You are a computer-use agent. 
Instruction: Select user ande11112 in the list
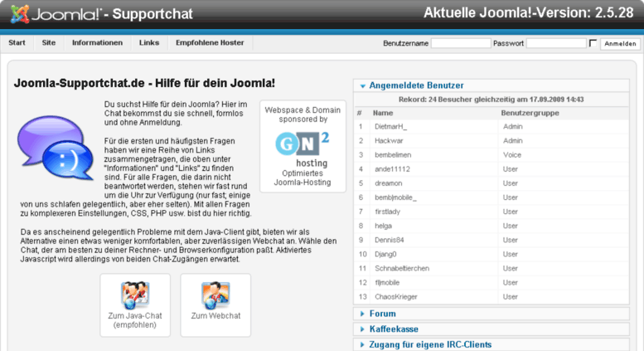tap(392, 169)
